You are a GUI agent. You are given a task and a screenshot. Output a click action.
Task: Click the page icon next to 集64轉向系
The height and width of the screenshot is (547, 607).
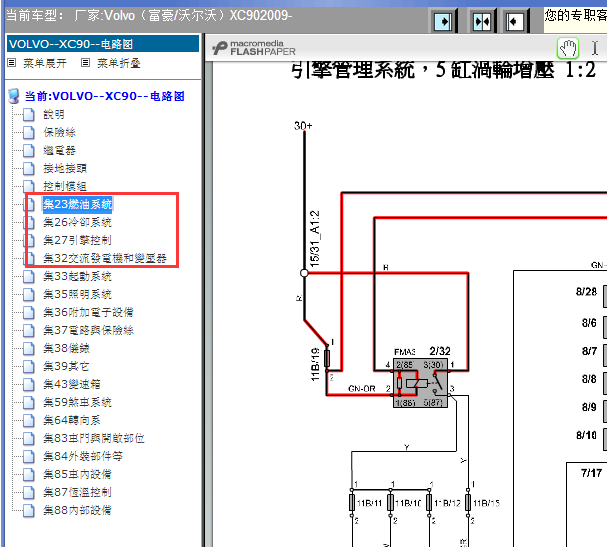(x=28, y=420)
